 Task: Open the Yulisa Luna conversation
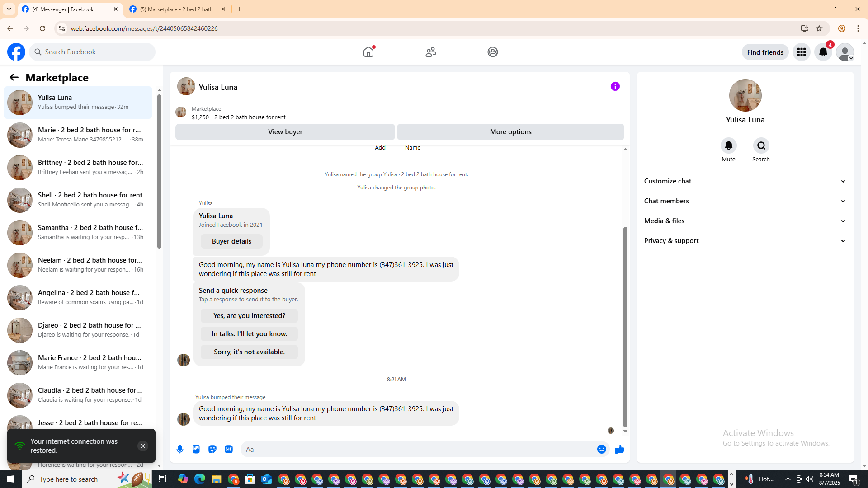[x=78, y=103]
